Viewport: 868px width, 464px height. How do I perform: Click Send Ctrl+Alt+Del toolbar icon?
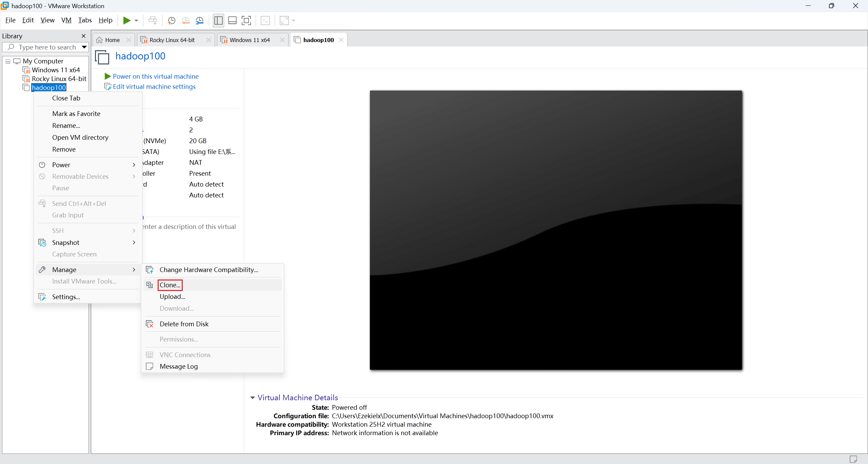[x=153, y=20]
